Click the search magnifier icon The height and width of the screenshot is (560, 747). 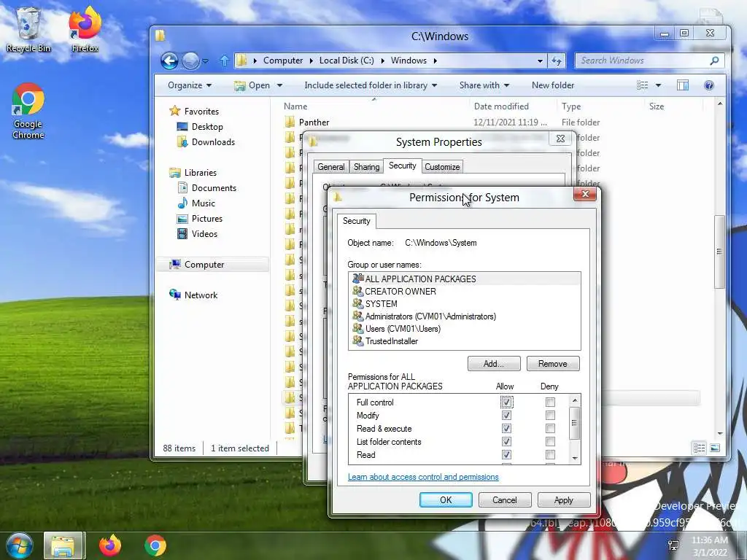click(x=714, y=61)
